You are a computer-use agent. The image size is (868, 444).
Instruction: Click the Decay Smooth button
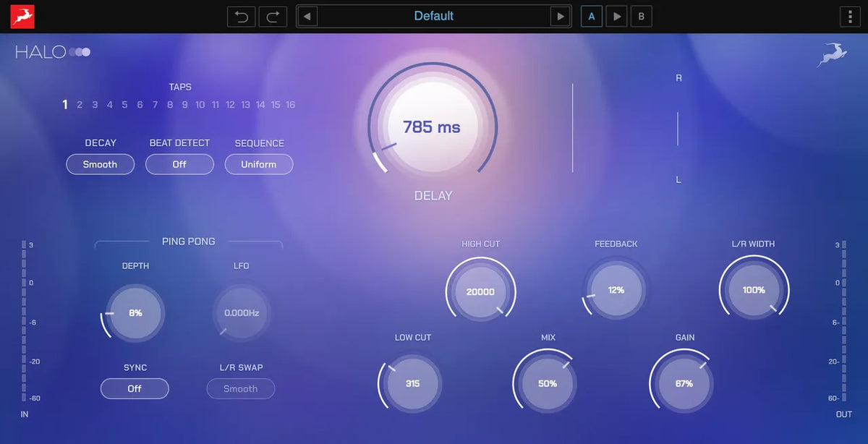[x=100, y=164]
